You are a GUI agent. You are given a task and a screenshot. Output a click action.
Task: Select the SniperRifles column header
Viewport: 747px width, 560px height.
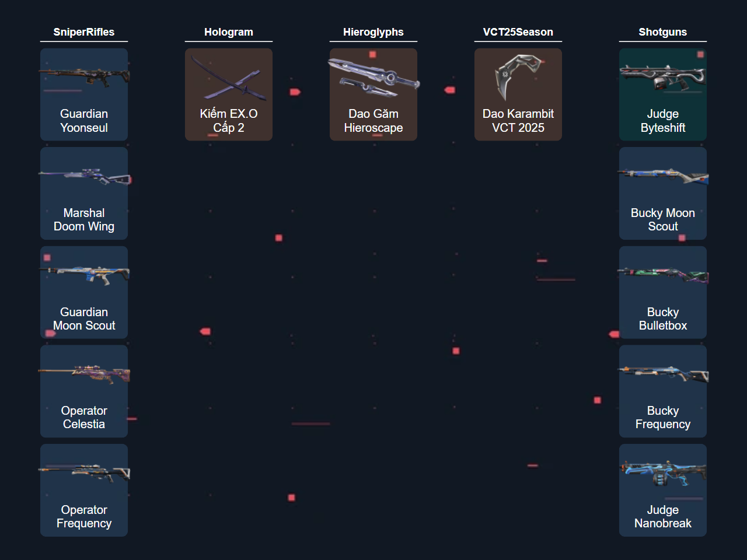point(84,32)
